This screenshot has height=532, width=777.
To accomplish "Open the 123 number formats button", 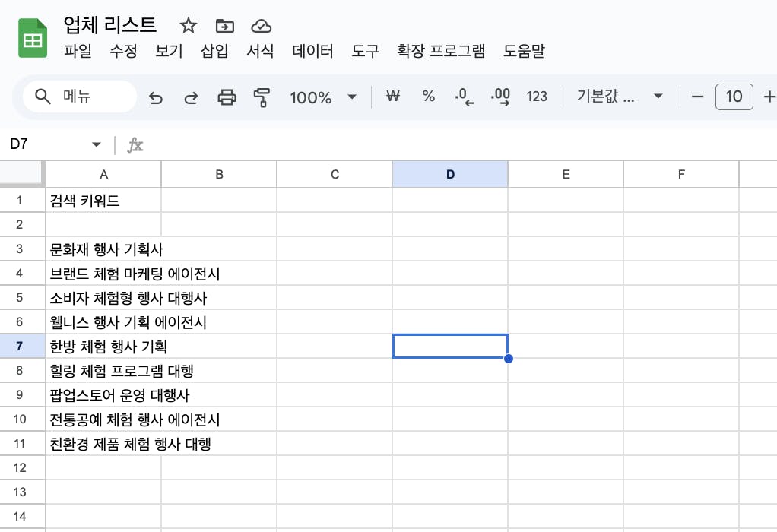I will [x=537, y=97].
